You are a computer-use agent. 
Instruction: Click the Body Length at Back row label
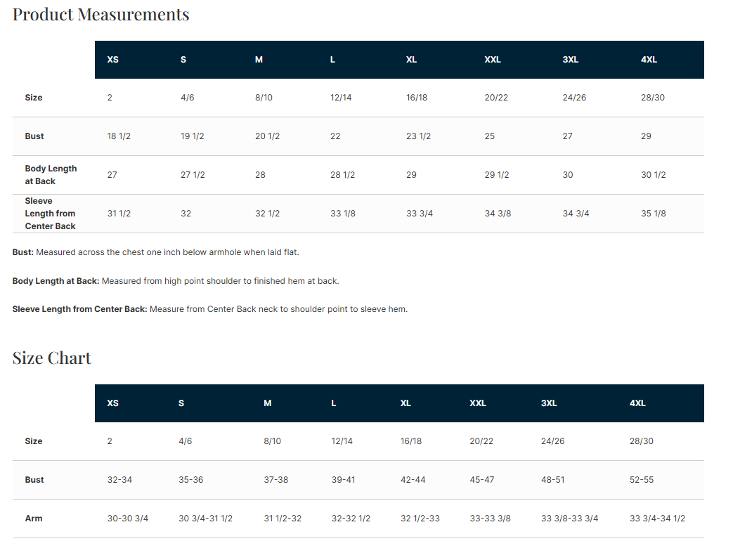(x=51, y=175)
